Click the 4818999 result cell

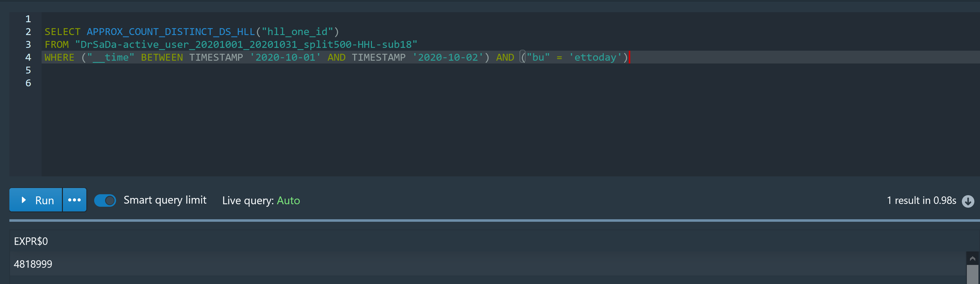click(x=33, y=264)
